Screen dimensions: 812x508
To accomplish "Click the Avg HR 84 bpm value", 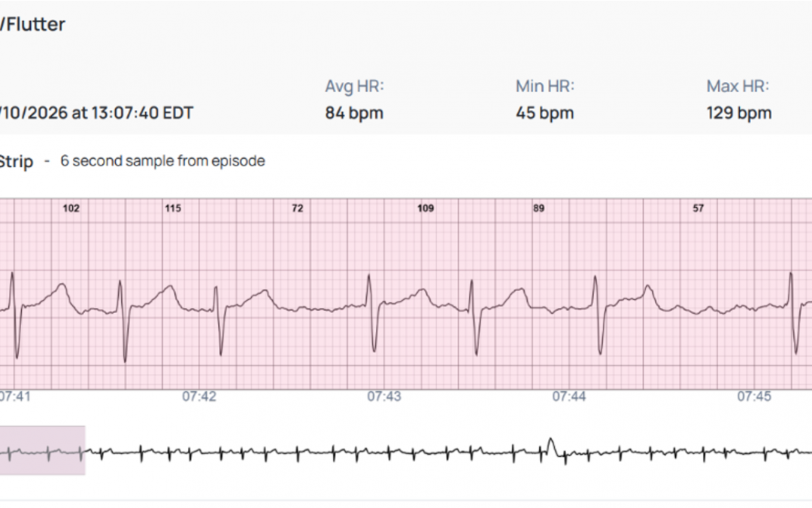I will pyautogui.click(x=354, y=113).
